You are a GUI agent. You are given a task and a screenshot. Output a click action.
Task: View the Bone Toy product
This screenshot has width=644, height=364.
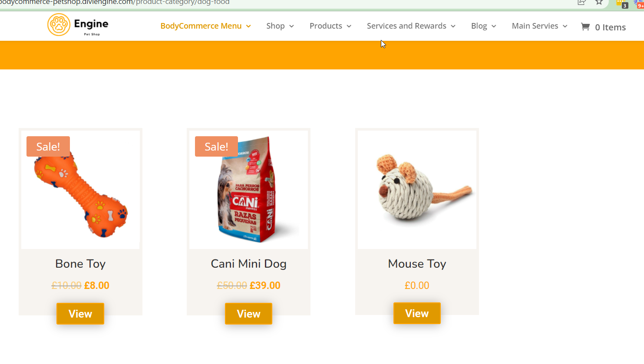(x=80, y=314)
